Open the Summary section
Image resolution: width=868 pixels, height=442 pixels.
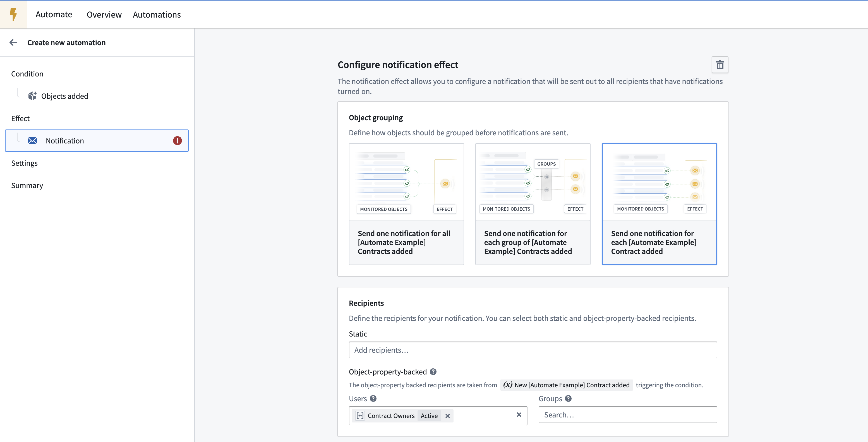(27, 185)
